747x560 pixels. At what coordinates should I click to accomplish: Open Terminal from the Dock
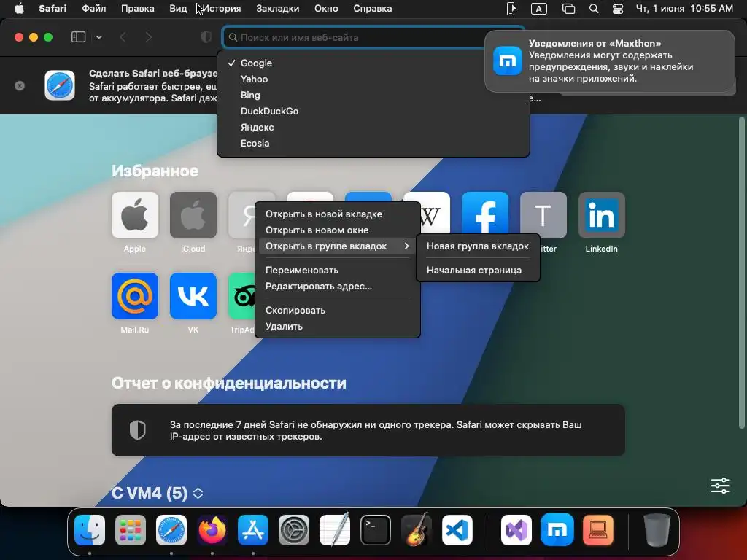pos(376,530)
